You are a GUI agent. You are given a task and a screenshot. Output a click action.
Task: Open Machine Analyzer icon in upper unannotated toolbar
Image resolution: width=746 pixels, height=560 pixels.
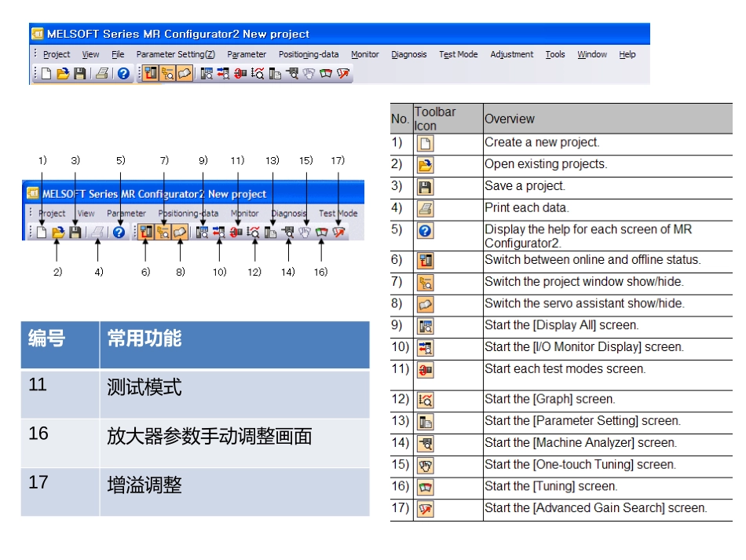coord(291,73)
